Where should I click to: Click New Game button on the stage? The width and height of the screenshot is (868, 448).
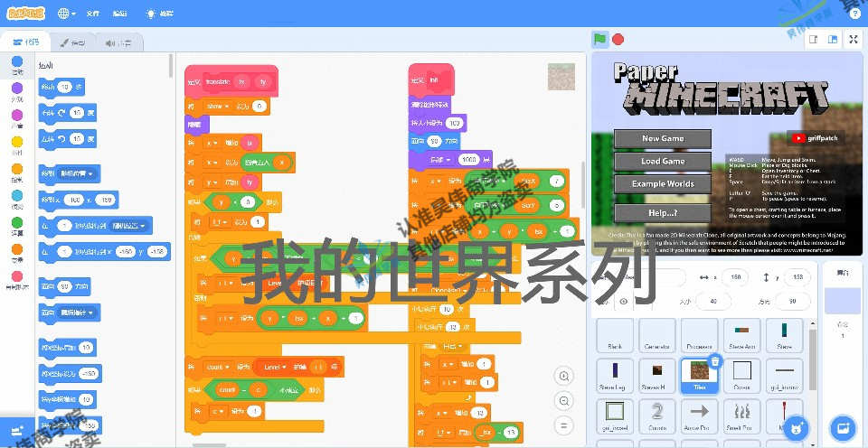tap(662, 138)
